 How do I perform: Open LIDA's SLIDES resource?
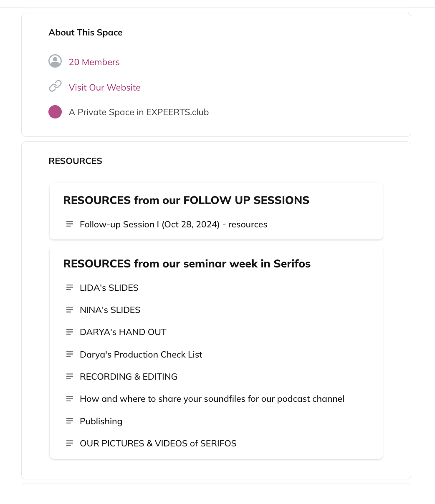point(109,288)
